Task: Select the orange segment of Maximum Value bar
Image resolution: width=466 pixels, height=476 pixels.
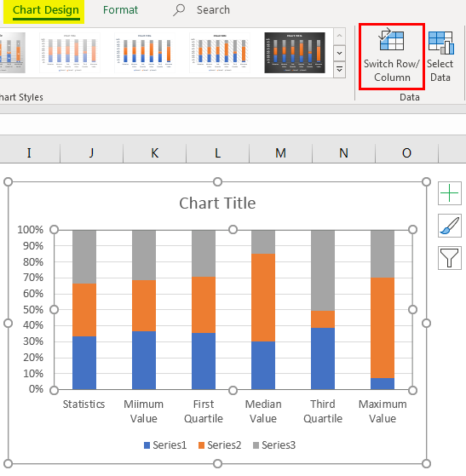Action: coord(383,328)
